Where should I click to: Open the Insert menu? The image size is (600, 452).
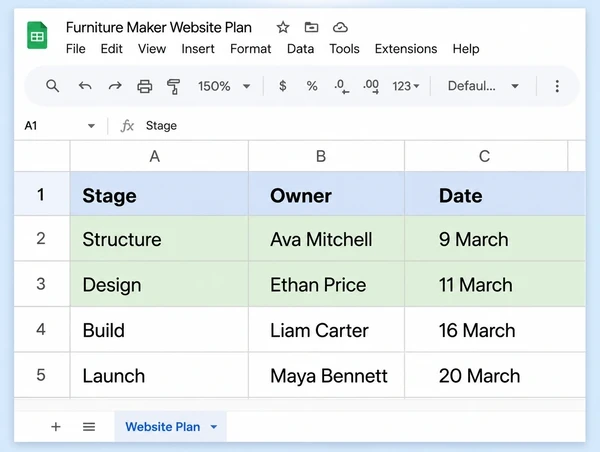198,49
